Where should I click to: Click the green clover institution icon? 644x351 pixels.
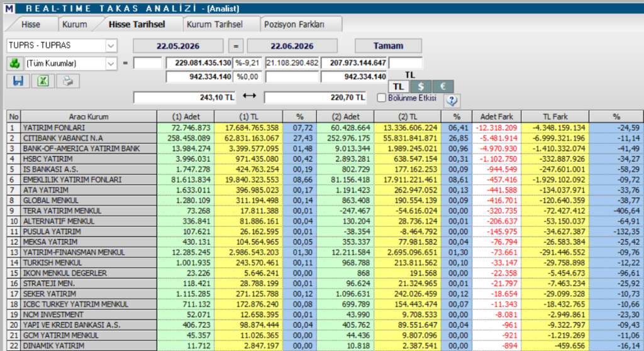tap(15, 64)
